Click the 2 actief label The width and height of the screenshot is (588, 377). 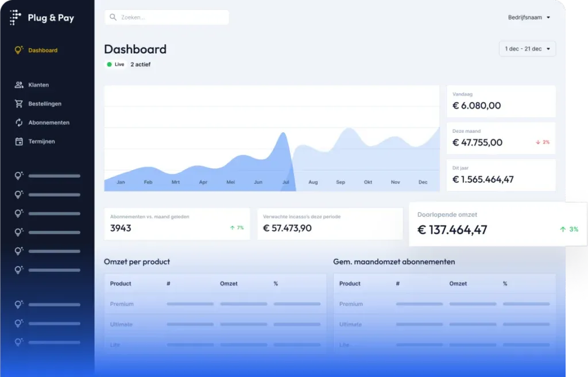pos(141,64)
